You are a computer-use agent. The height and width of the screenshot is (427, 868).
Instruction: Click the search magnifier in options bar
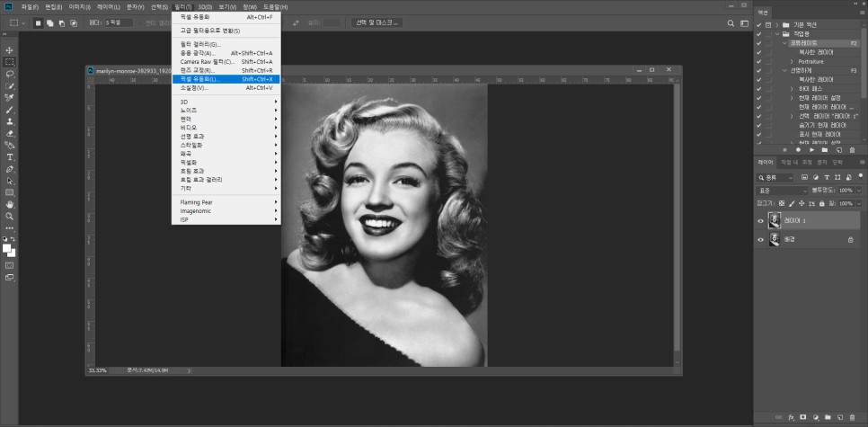click(x=731, y=23)
